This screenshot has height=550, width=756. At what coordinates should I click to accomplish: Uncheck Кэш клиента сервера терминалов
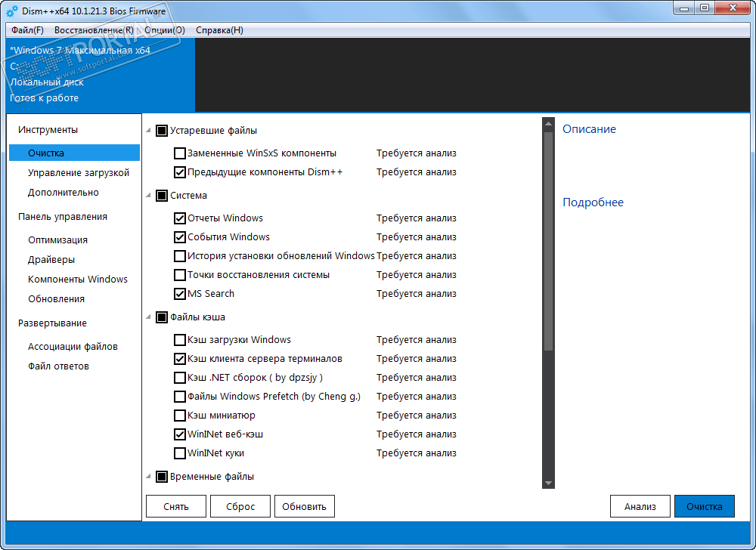pos(179,359)
